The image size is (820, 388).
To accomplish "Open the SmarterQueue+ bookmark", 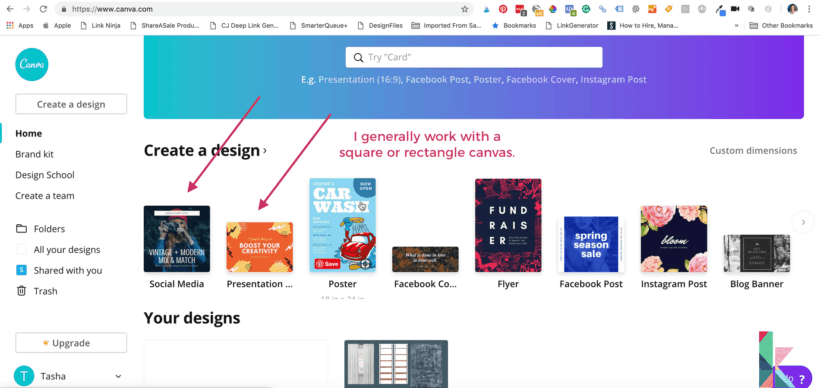I will [x=318, y=25].
